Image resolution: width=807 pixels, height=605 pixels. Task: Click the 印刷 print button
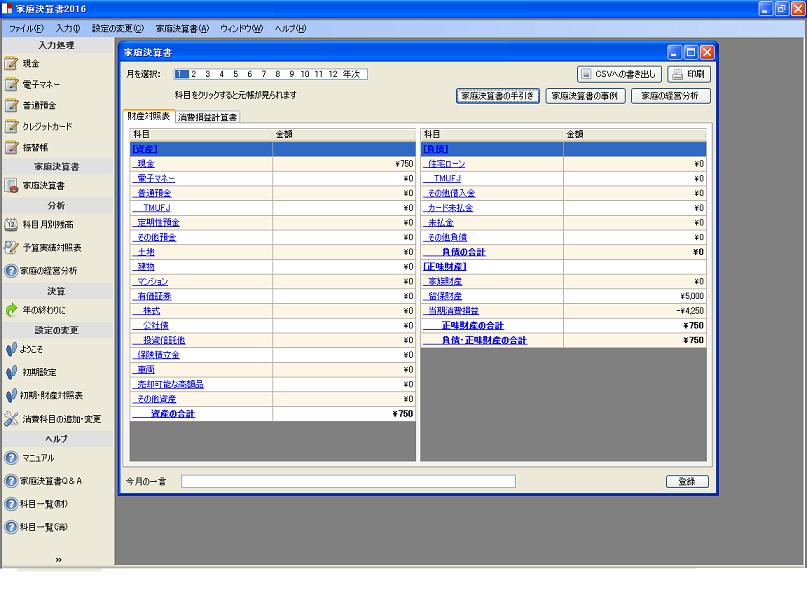[689, 74]
